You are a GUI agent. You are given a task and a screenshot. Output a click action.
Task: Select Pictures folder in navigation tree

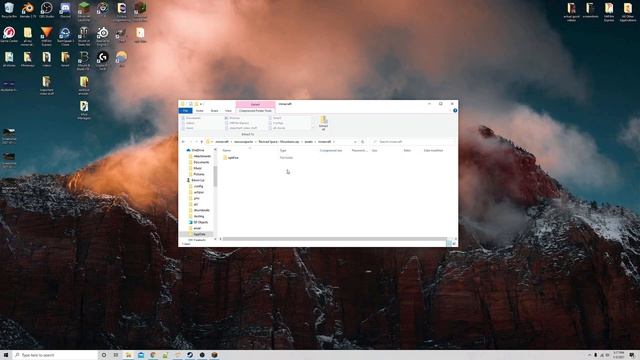[197, 174]
